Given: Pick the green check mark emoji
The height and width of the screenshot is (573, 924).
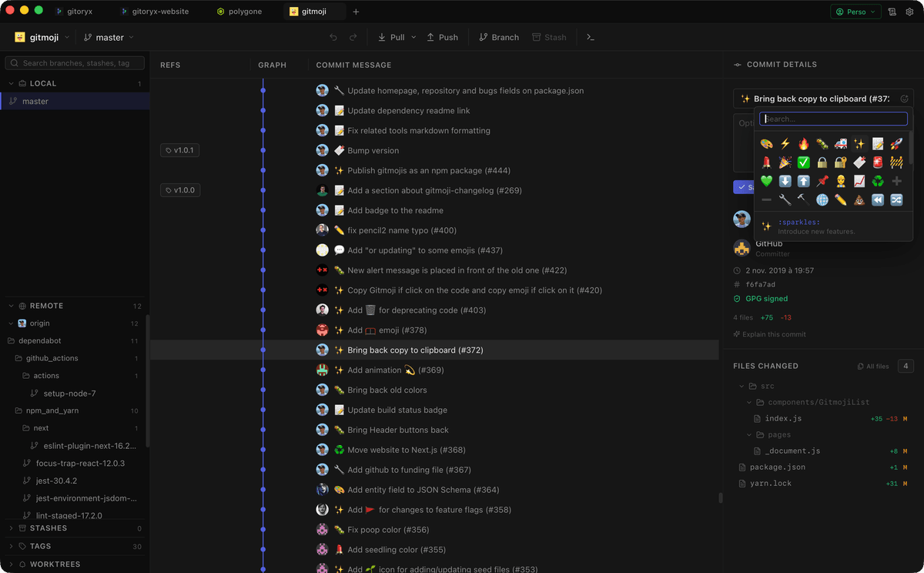Looking at the screenshot, I should [x=804, y=163].
